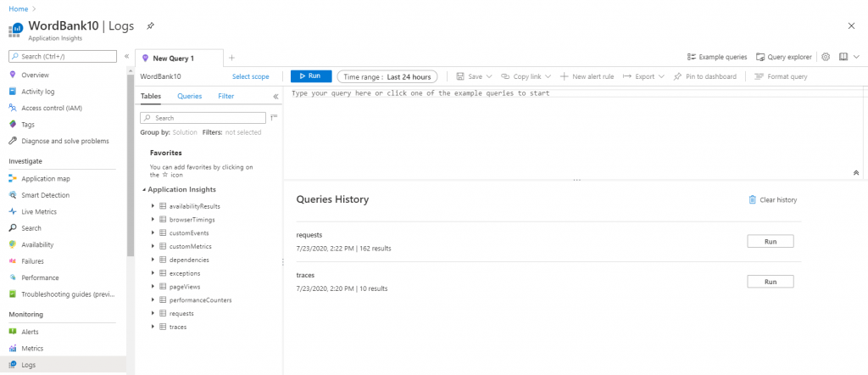Collapse the query editor pane
The width and height of the screenshot is (868, 375).
coord(856,173)
